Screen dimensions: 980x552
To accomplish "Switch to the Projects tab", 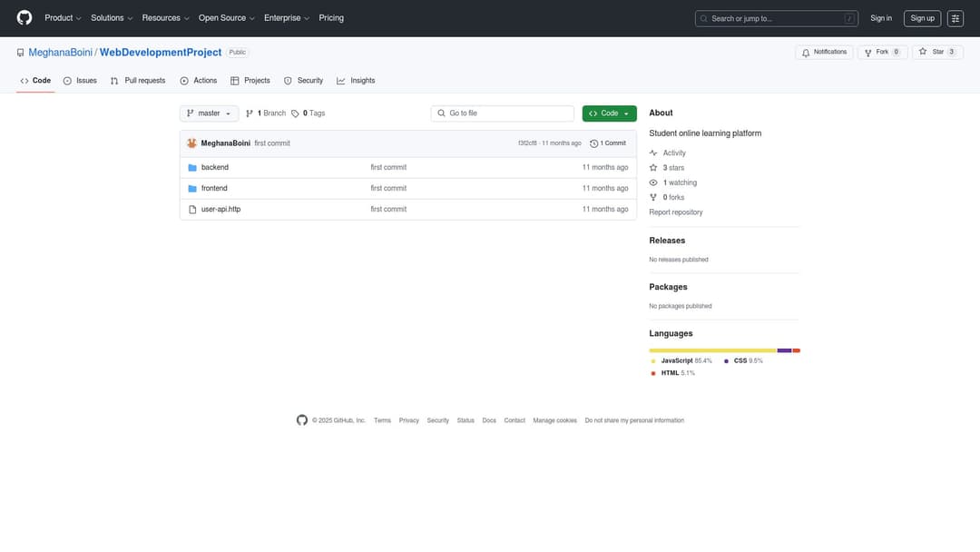I will (x=250, y=81).
